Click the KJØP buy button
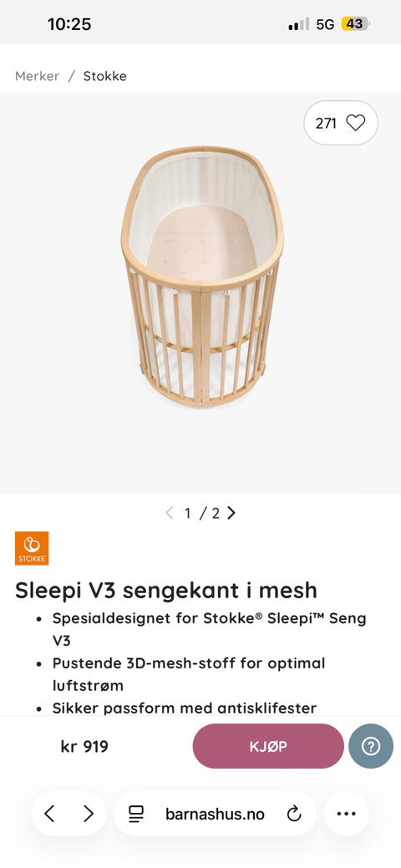This screenshot has width=401, height=868. click(268, 746)
